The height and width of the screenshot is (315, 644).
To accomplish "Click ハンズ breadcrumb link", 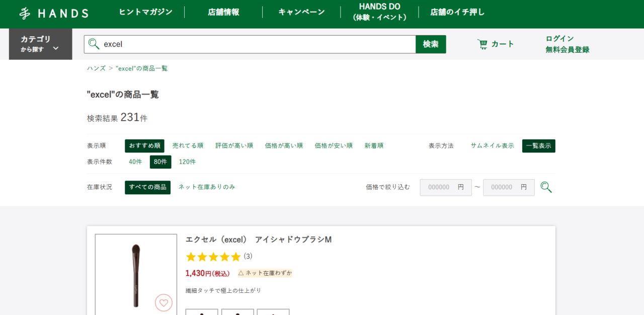I will coord(96,68).
